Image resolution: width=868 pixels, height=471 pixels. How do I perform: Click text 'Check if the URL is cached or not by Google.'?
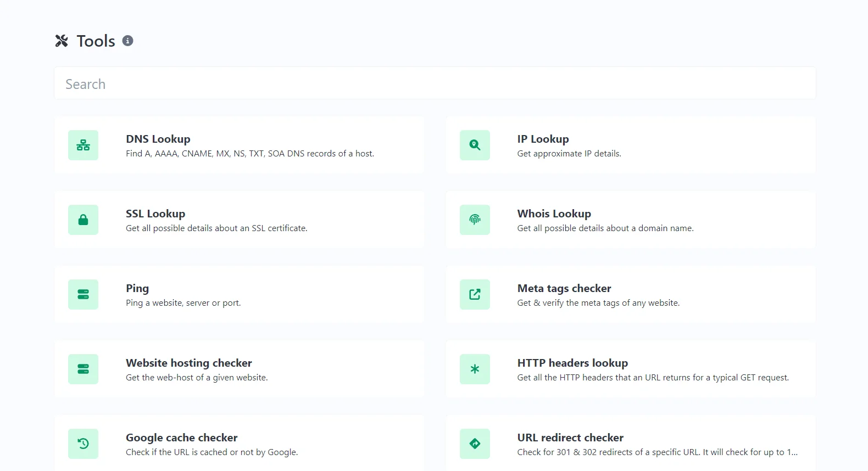(x=212, y=452)
